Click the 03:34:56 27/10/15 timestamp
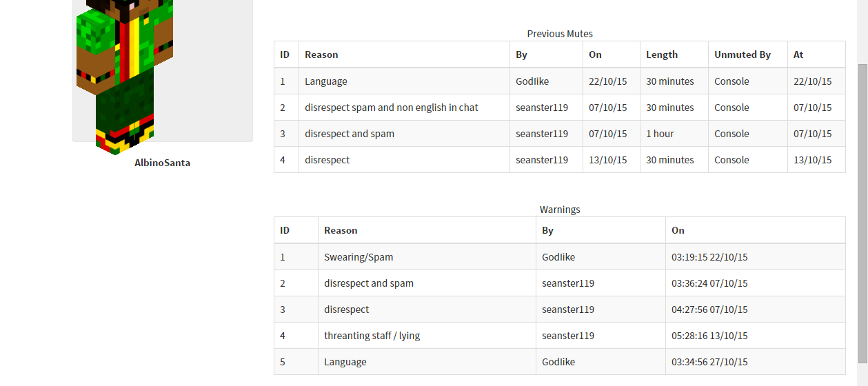Image resolution: width=868 pixels, height=386 pixels. 709,362
